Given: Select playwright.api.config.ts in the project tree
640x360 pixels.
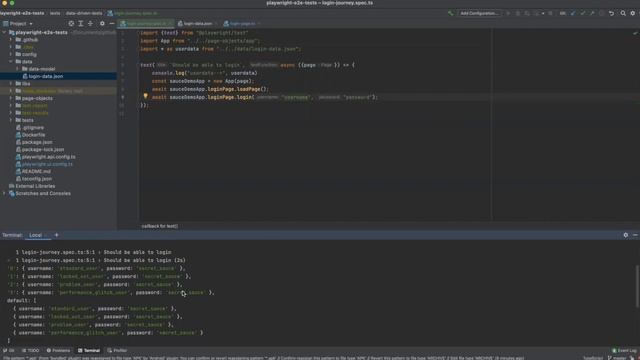Looking at the screenshot, I should (49, 157).
